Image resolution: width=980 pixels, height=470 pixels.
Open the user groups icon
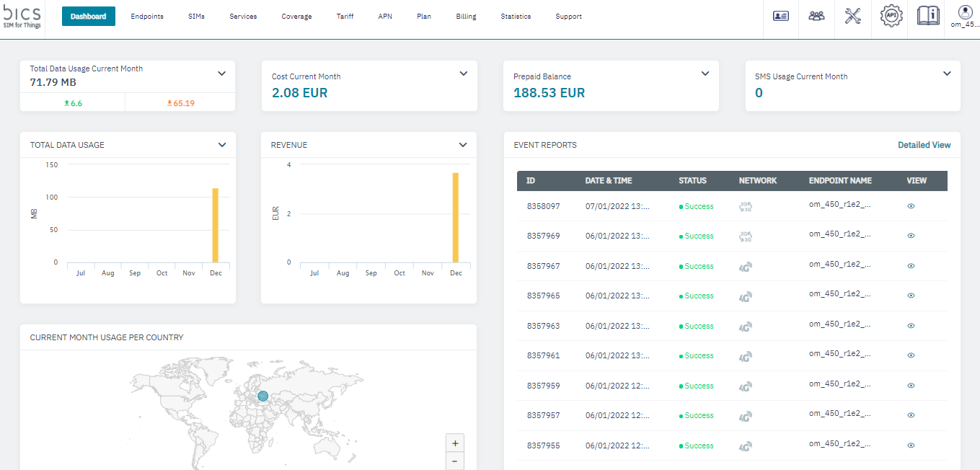(816, 16)
